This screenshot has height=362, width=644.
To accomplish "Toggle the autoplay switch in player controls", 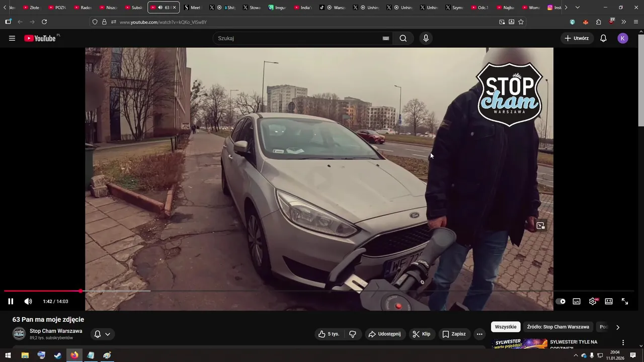I will (x=560, y=301).
